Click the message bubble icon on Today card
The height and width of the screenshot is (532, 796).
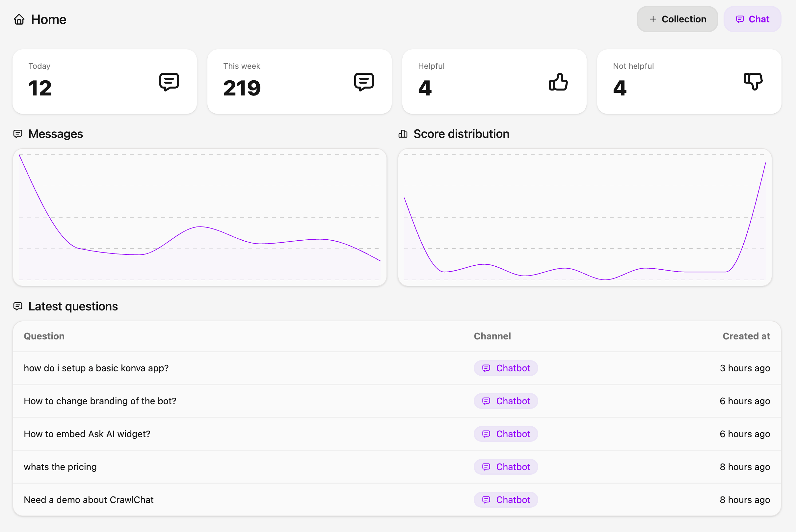169,81
